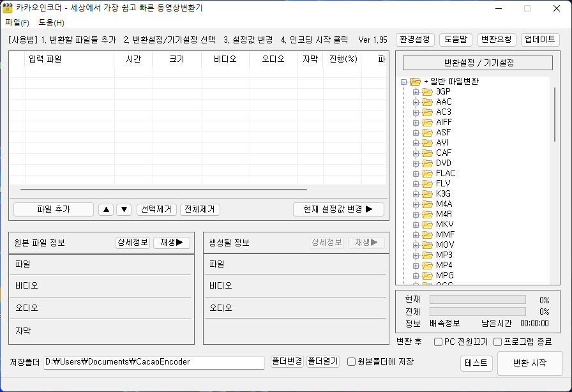Click the 시간 column header
The image size is (572, 392).
133,59
